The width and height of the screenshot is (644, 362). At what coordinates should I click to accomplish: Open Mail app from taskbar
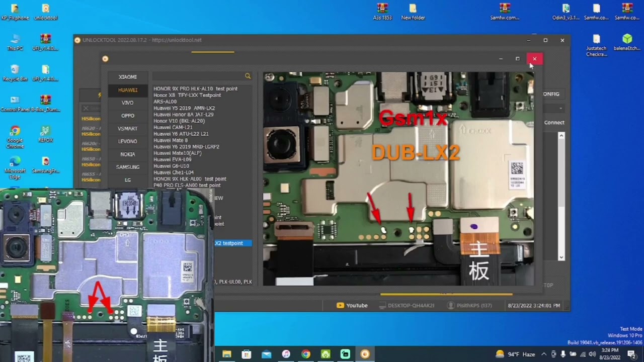coord(266,354)
